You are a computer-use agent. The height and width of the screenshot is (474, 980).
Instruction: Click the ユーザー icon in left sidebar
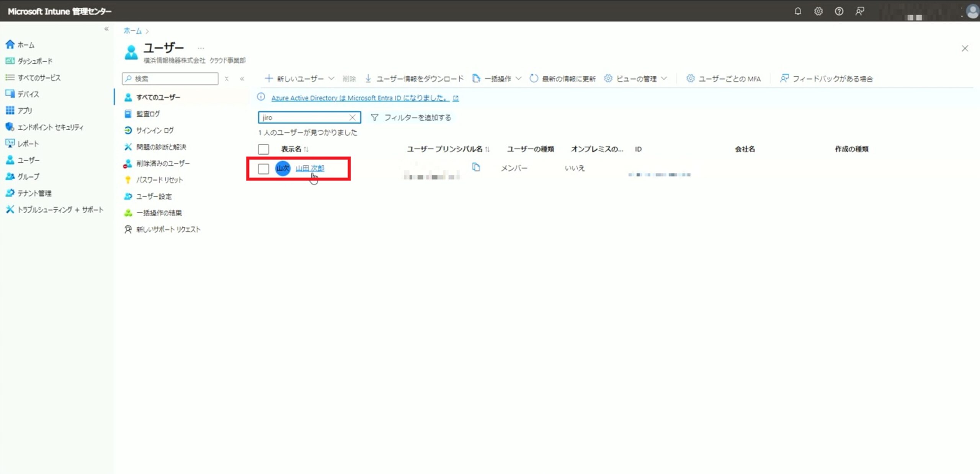pos(10,160)
